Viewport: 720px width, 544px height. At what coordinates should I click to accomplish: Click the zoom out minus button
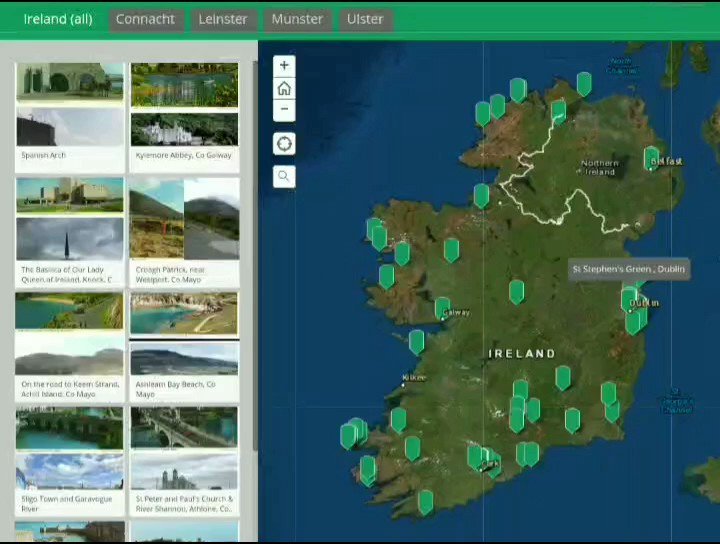pos(284,110)
